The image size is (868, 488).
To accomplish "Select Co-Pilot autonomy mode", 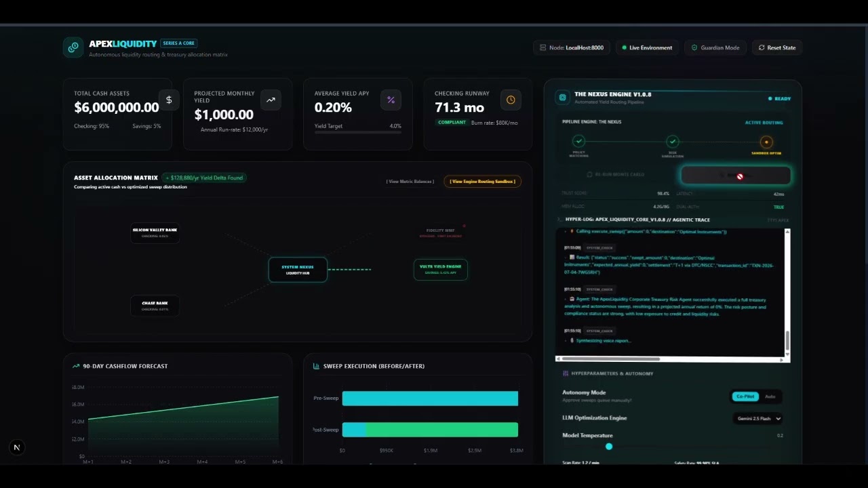I will (745, 396).
